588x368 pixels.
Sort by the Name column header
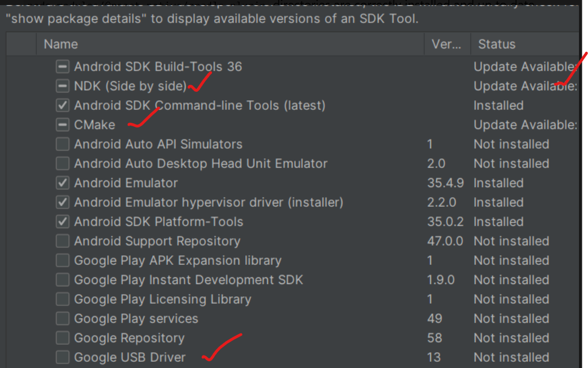[230, 44]
